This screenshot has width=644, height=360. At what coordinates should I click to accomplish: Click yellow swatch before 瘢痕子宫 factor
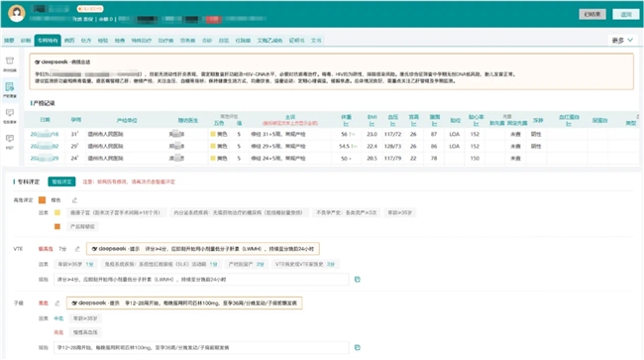tap(57, 212)
